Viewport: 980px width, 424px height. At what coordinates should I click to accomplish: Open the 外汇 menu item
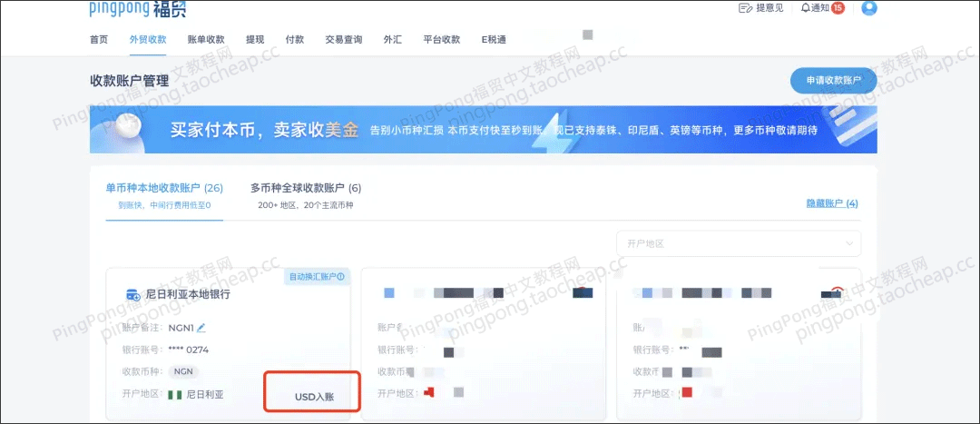point(393,39)
